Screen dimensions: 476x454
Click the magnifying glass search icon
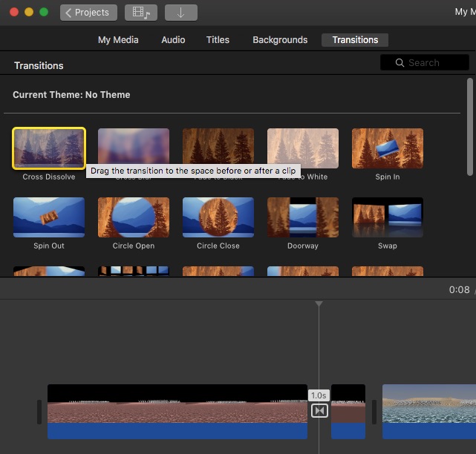coord(400,63)
